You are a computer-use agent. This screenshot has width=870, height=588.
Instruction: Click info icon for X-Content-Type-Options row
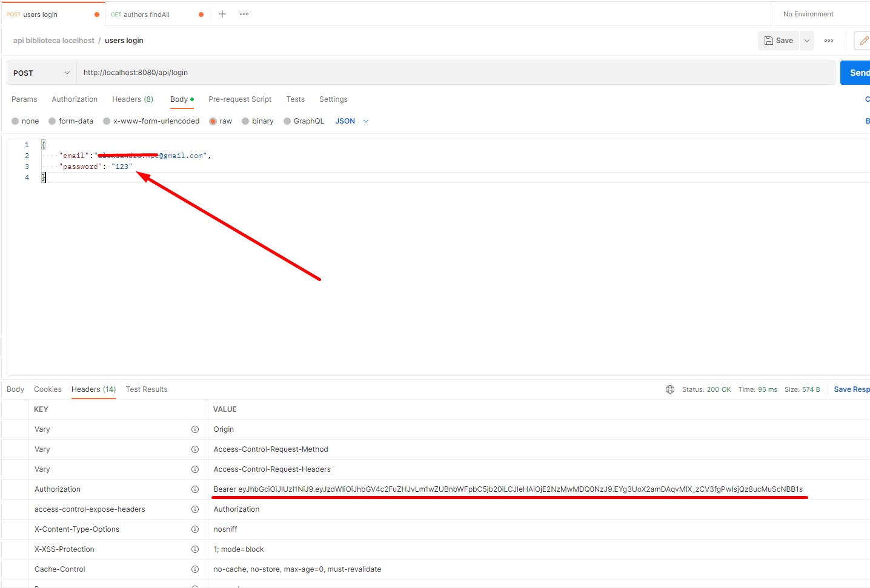point(195,529)
